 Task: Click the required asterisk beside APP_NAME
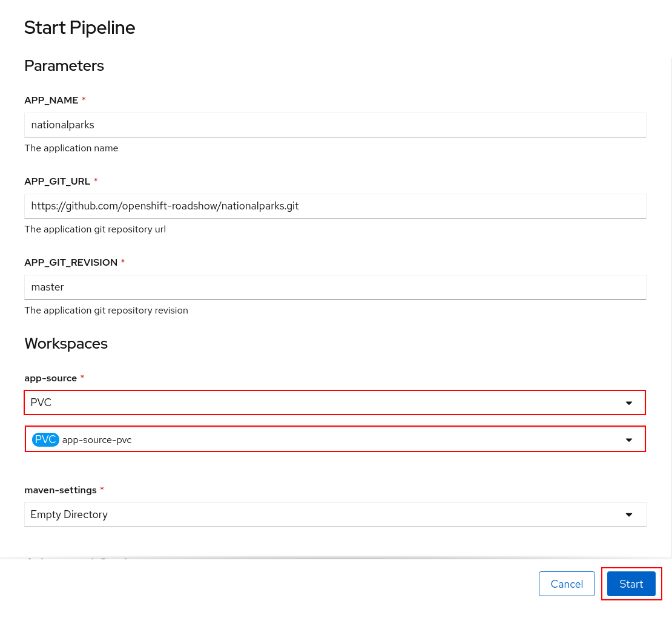[x=84, y=100]
